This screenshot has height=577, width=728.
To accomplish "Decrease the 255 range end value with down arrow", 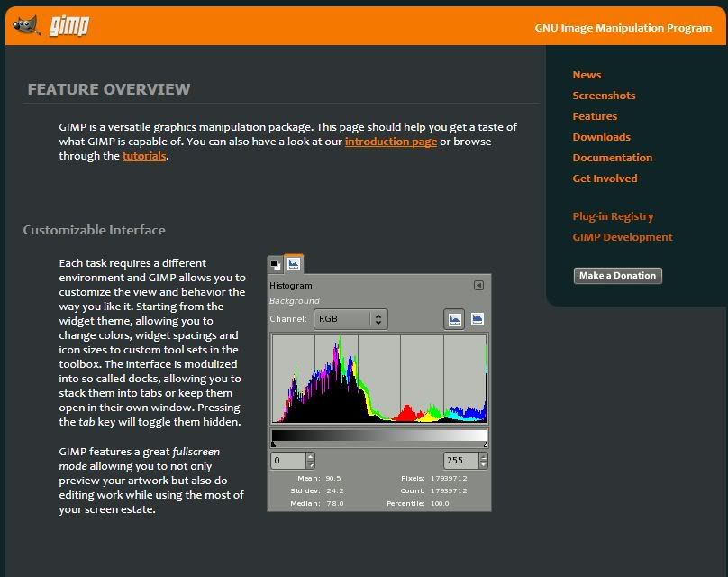I will [x=483, y=464].
